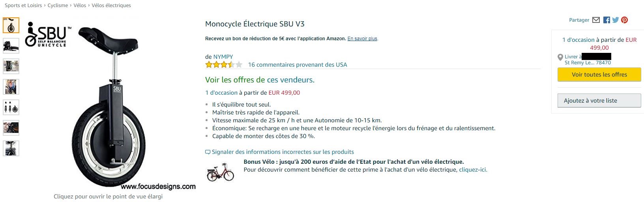Share on Twitter bird icon
644x202 pixels.
(x=615, y=20)
